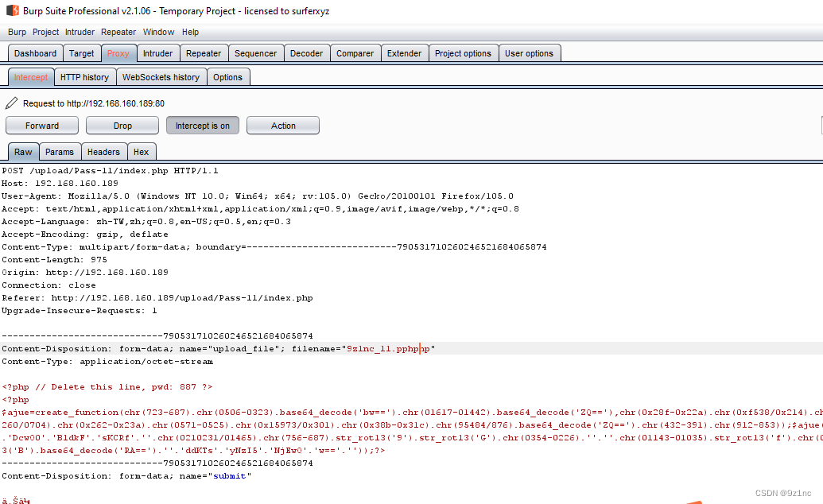Screen dimensions: 823x504
Task: Open the Intruder menu
Action: (x=80, y=32)
